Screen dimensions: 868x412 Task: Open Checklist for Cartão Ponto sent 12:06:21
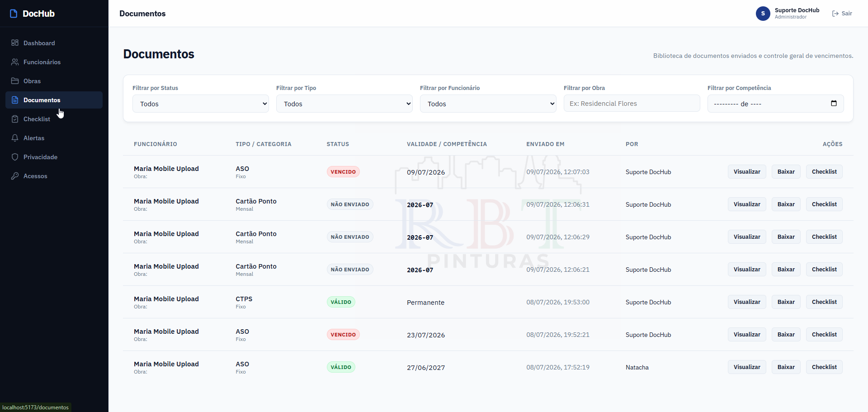pos(824,270)
